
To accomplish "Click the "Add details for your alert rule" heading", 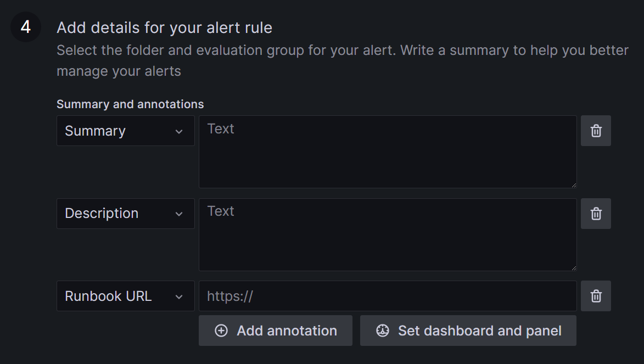I will pyautogui.click(x=164, y=27).
